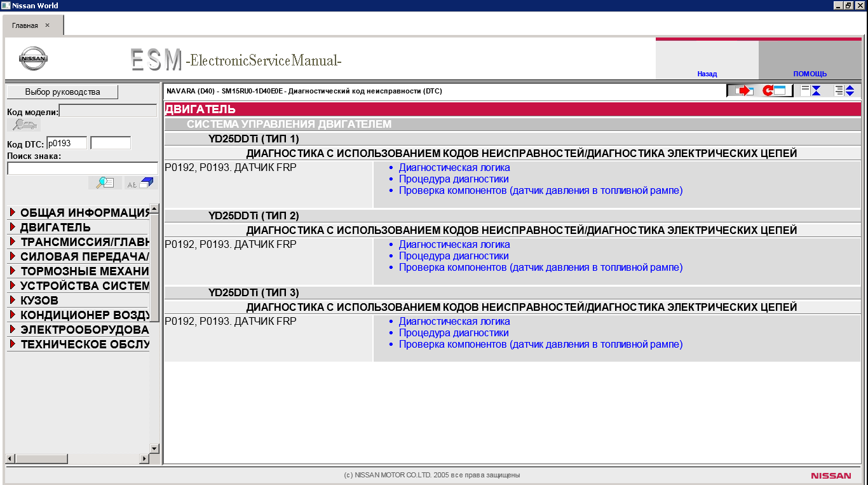Viewport: 868px width, 485px height.
Task: Open Процедура диагностики link for ТИП 3
Action: click(x=453, y=333)
